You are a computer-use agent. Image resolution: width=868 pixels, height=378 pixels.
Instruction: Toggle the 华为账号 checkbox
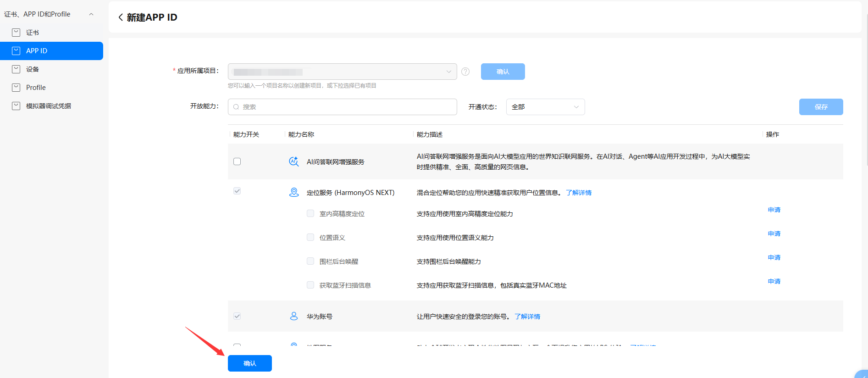coord(237,316)
